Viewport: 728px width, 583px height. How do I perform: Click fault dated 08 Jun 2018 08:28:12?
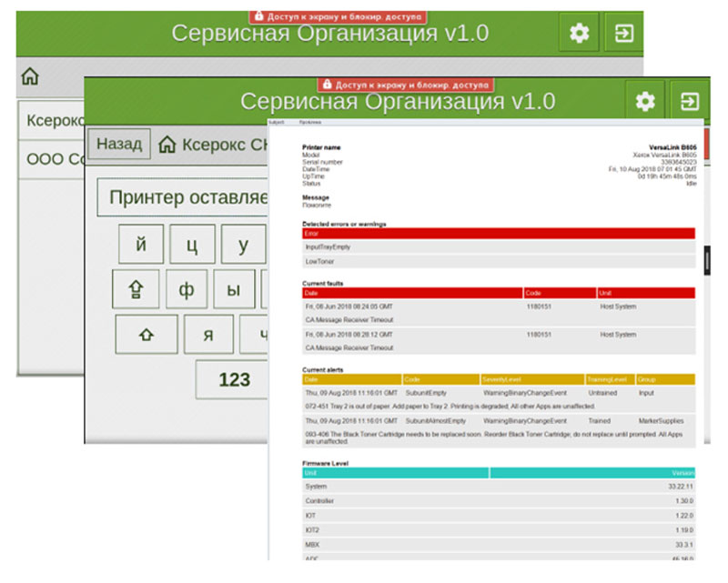(x=499, y=341)
